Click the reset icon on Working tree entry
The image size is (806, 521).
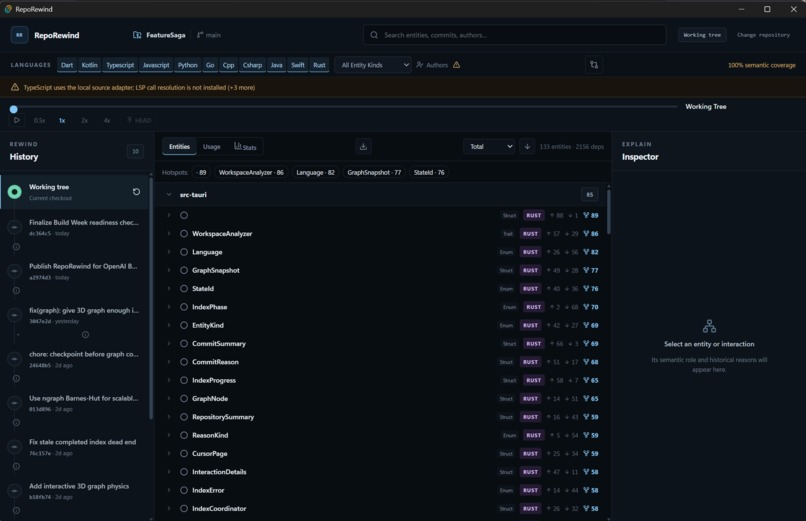coord(136,192)
